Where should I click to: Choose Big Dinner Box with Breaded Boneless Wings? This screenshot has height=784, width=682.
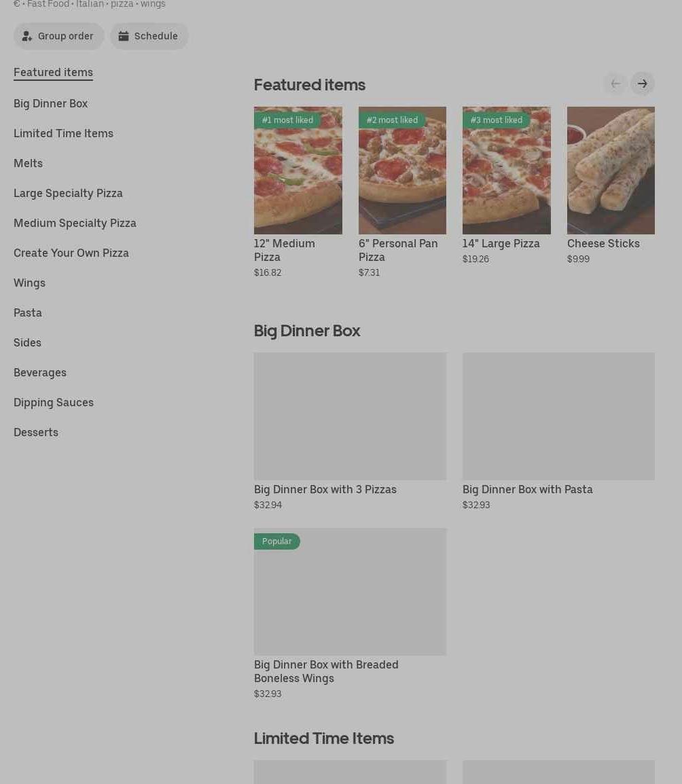(x=350, y=592)
